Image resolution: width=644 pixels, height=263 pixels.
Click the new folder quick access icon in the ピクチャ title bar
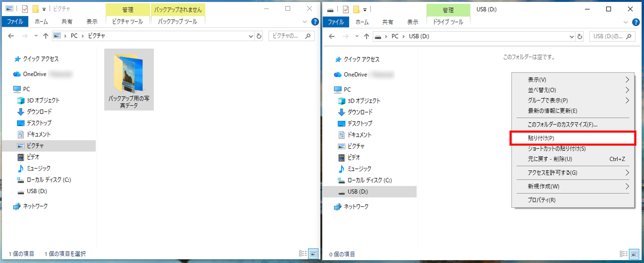pos(36,9)
